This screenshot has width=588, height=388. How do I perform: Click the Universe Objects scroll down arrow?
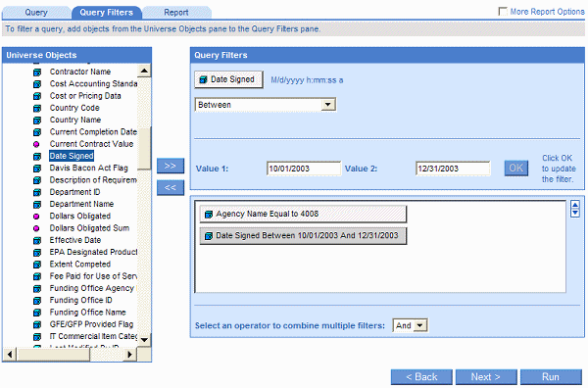pos(144,340)
